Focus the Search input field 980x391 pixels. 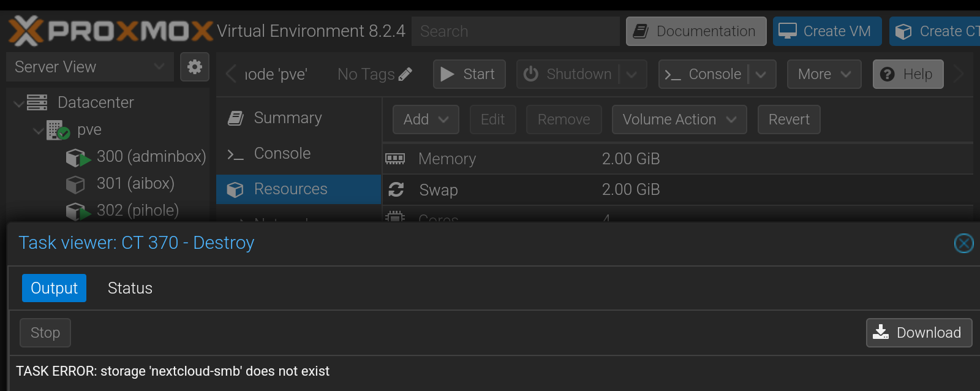pos(516,31)
